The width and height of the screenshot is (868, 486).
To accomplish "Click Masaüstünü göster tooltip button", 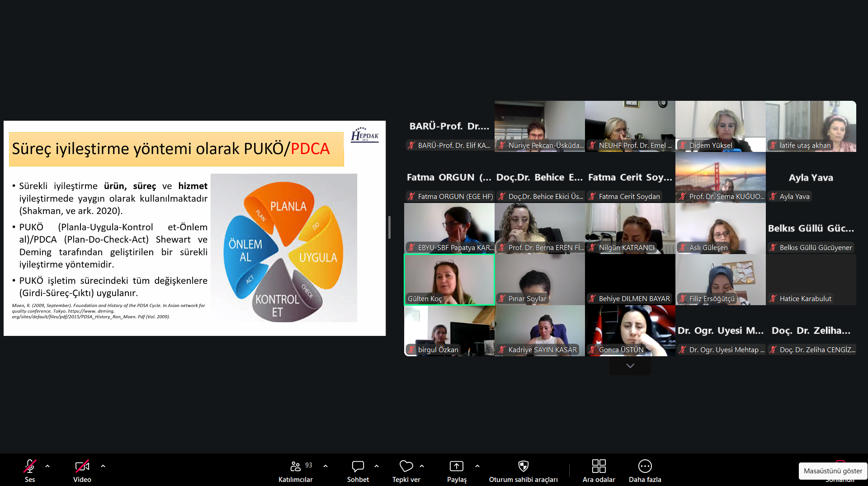I will [833, 471].
